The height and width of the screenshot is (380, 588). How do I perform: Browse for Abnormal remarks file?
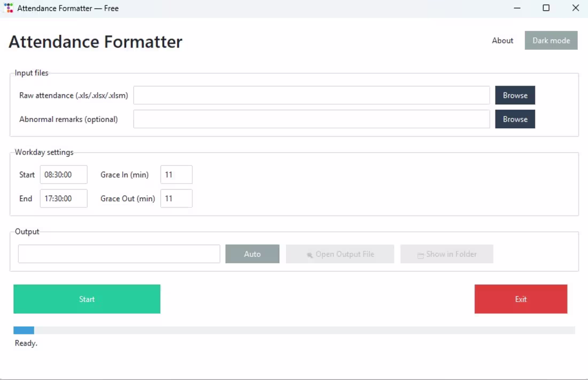515,119
